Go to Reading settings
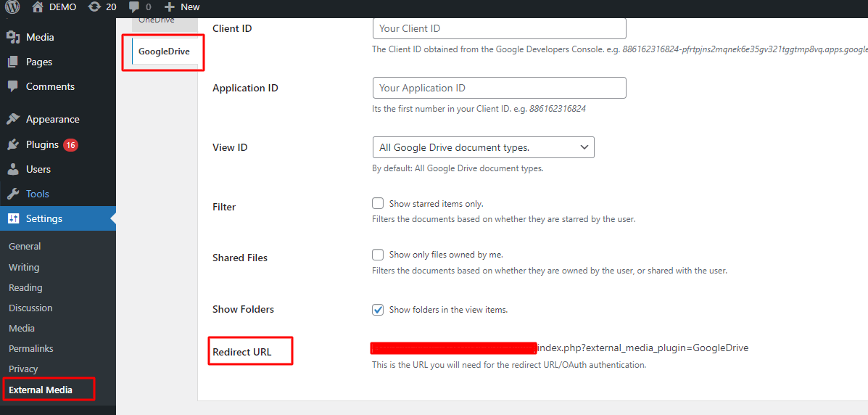868x415 pixels. point(25,287)
